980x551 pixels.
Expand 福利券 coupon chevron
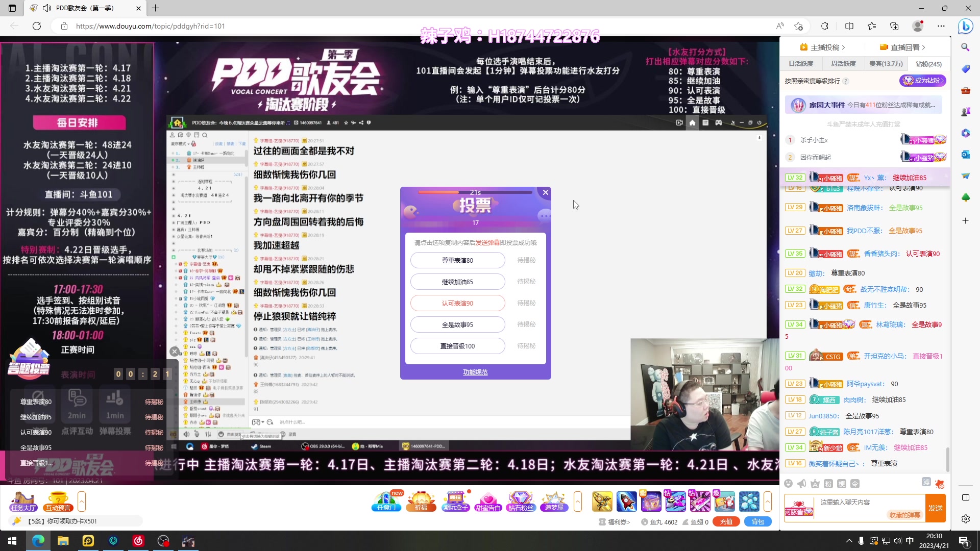(x=615, y=522)
